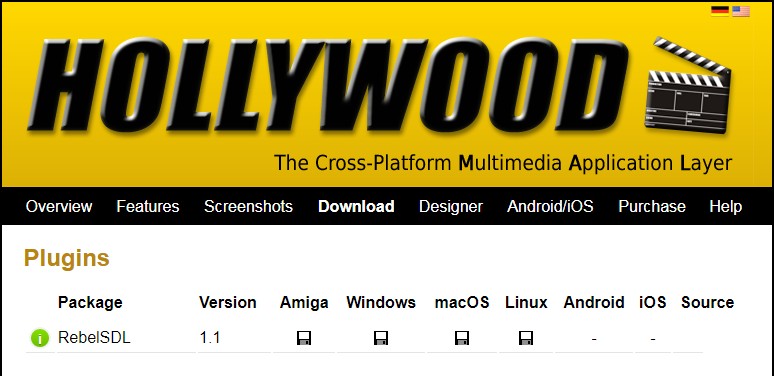The height and width of the screenshot is (376, 774).
Task: Open the Purchase page
Action: point(652,206)
